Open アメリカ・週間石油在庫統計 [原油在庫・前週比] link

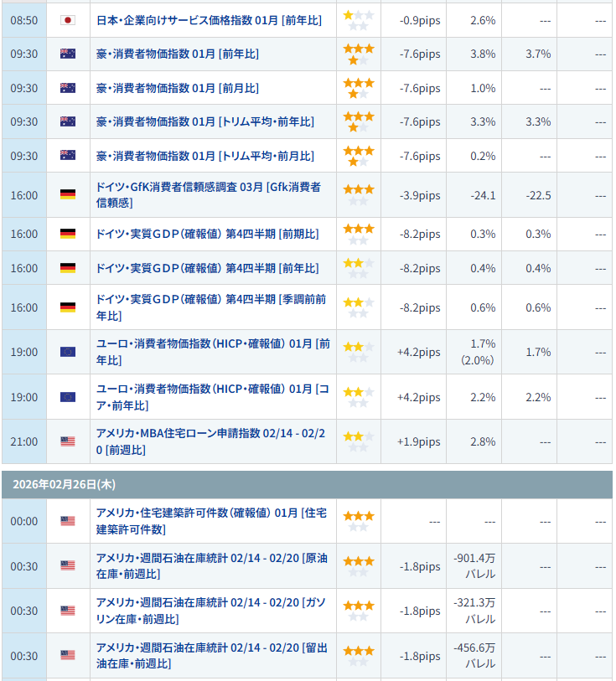211,566
